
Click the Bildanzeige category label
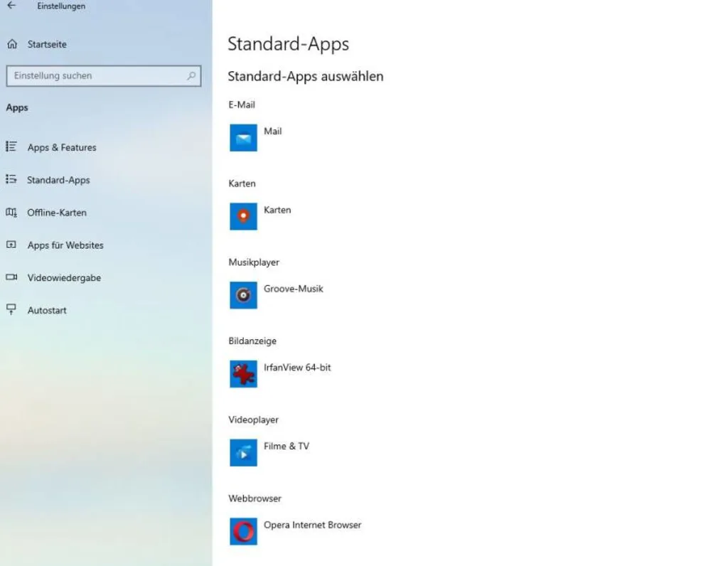pos(252,341)
